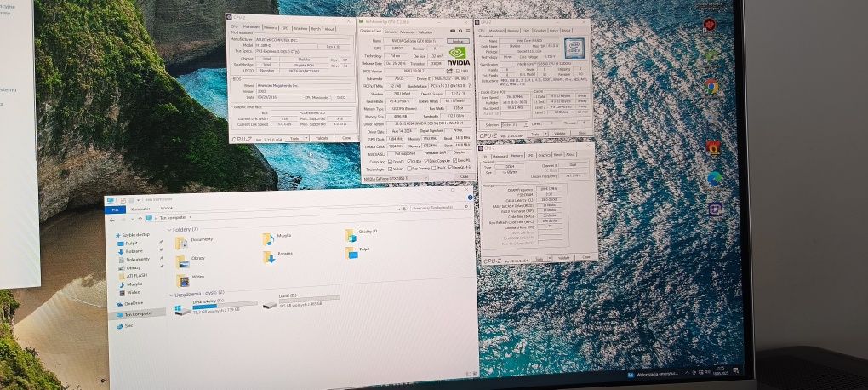
Task: Open the Dokumenty folder icon in Explorer
Action: point(181,244)
